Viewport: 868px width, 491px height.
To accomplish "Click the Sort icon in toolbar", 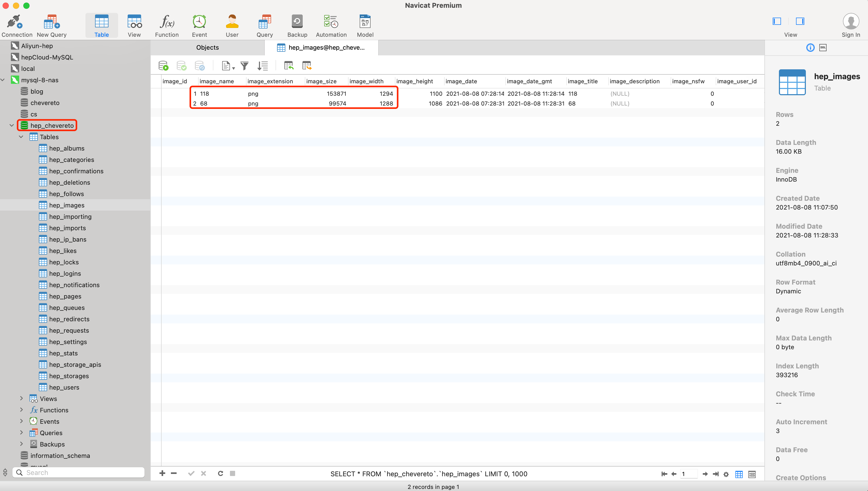I will (263, 66).
